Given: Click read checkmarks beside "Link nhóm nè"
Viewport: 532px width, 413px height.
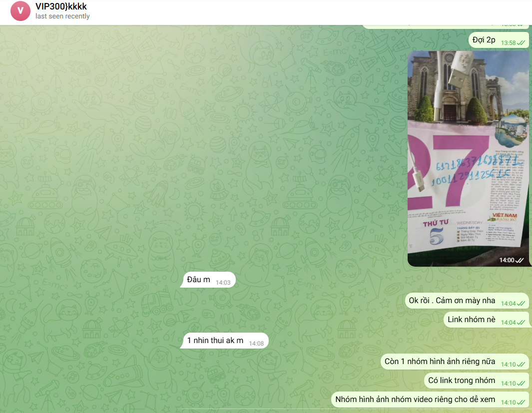Looking at the screenshot, I should tap(521, 323).
